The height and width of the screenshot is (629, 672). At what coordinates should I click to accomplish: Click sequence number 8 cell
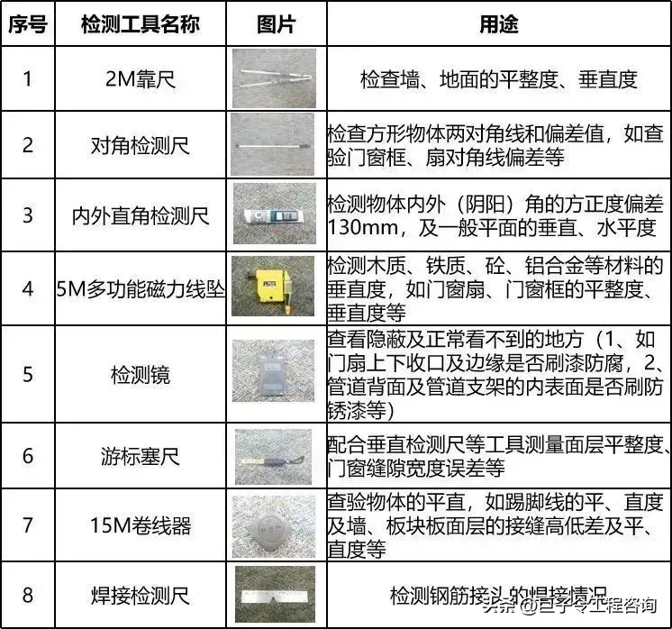tap(28, 595)
